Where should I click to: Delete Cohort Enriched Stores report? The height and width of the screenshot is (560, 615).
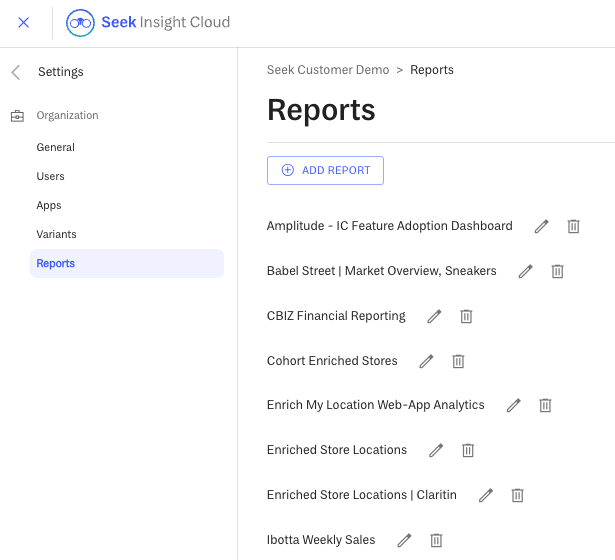click(x=458, y=362)
